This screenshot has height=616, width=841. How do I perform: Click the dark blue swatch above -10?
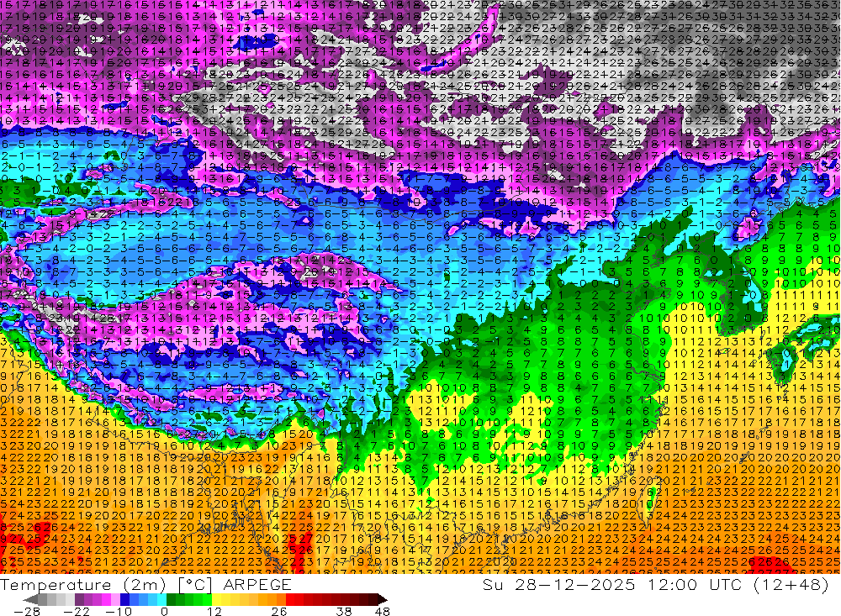(125, 600)
